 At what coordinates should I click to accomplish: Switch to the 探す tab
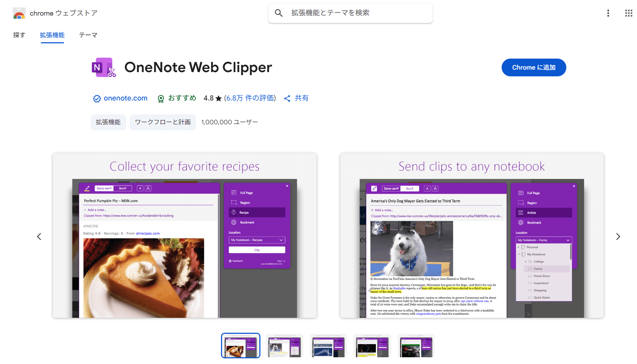coord(19,35)
